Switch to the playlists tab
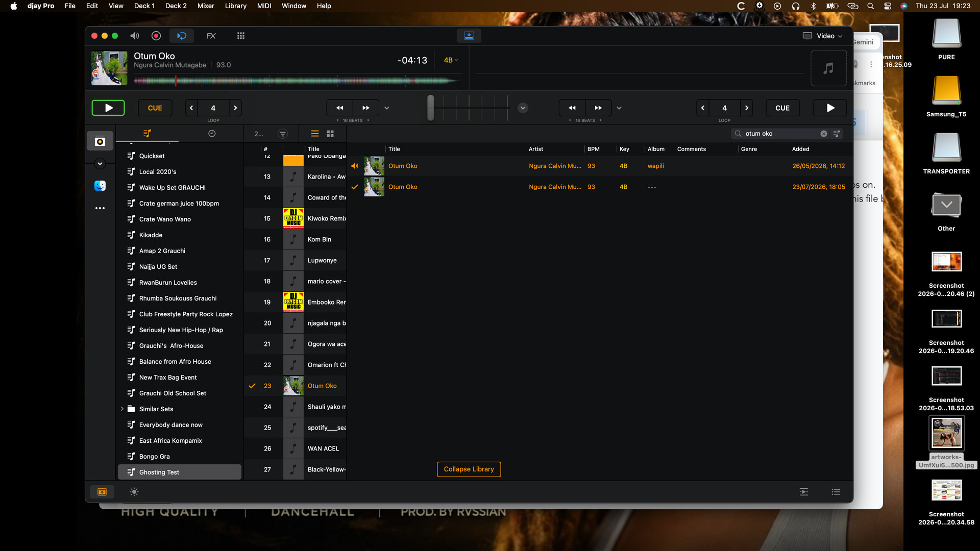The height and width of the screenshot is (551, 980). pyautogui.click(x=147, y=134)
